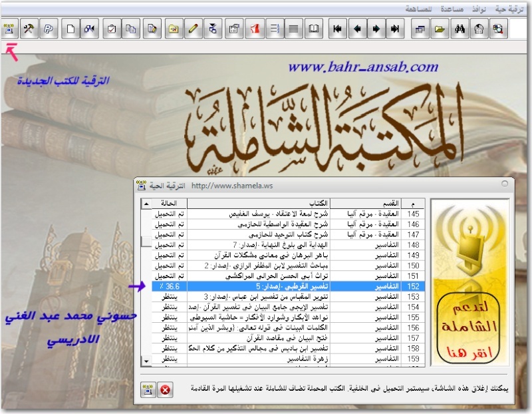Click the text lines icon
The height and width of the screenshot is (414, 532).
[293, 29]
